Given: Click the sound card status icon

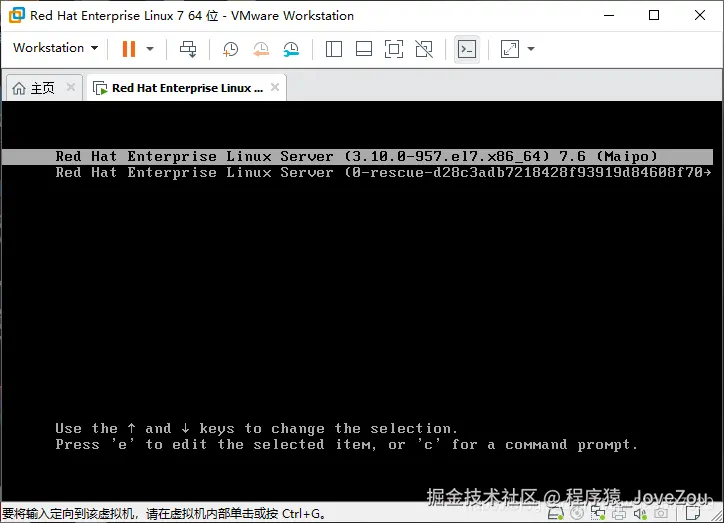Looking at the screenshot, I should point(640,513).
